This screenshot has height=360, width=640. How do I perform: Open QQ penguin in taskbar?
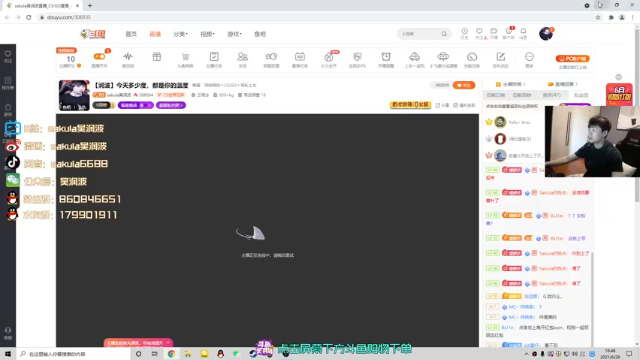pos(220,354)
